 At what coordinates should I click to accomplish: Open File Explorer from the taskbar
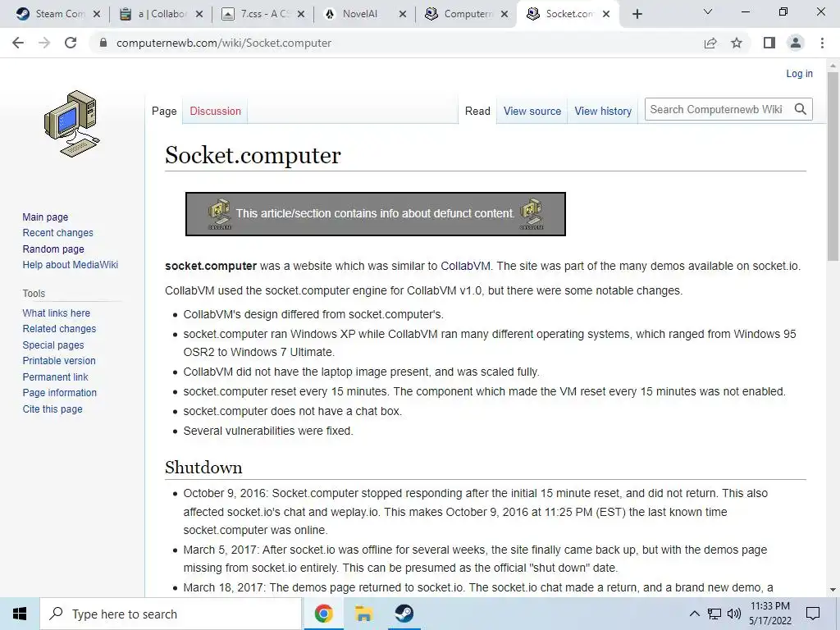coord(363,614)
